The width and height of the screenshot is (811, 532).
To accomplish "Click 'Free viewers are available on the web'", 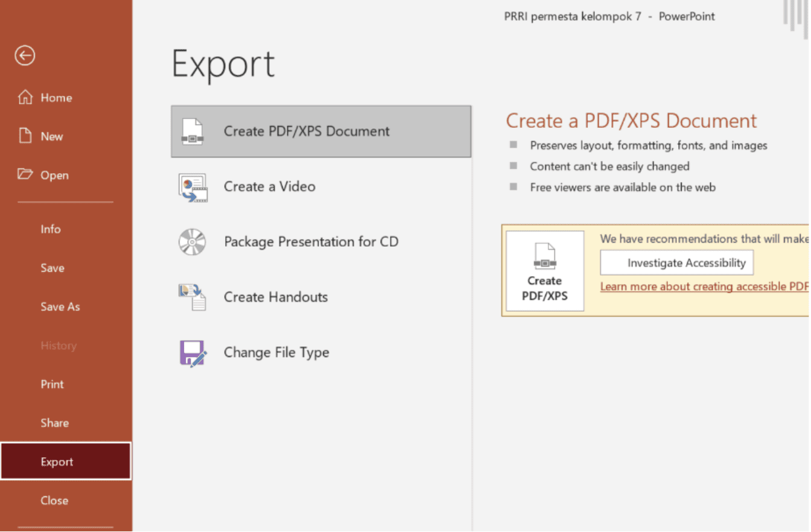I will (623, 188).
